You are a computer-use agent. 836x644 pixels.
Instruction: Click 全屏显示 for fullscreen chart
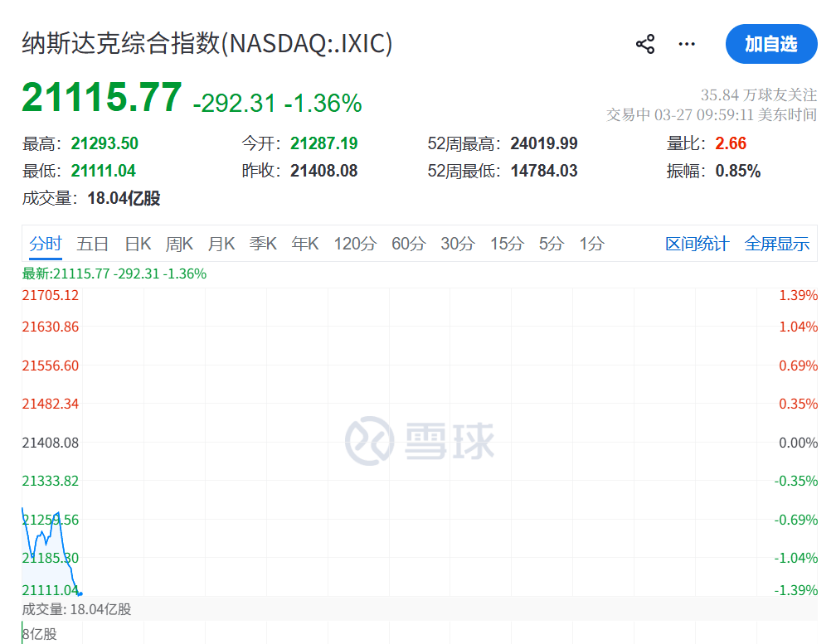click(777, 244)
